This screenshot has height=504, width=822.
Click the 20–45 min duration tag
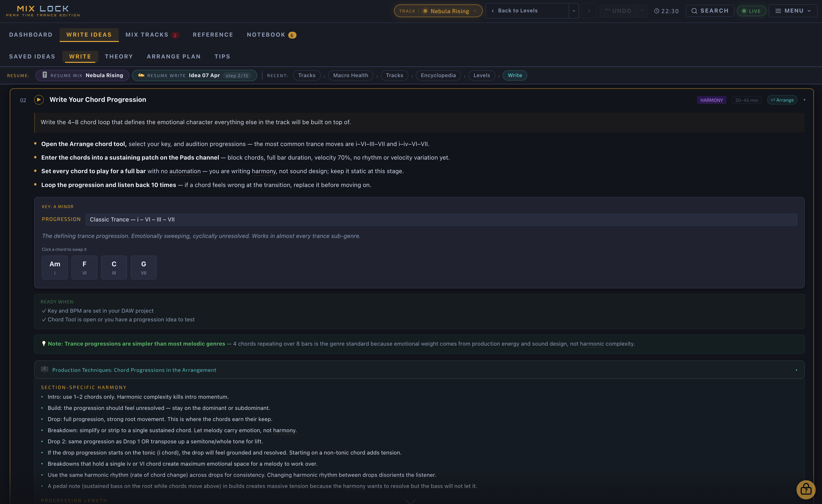click(x=747, y=100)
